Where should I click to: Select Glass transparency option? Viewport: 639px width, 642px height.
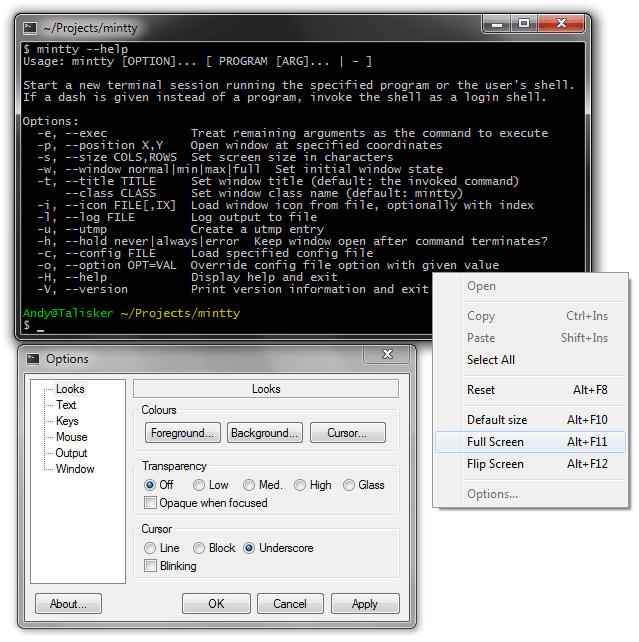tap(349, 485)
